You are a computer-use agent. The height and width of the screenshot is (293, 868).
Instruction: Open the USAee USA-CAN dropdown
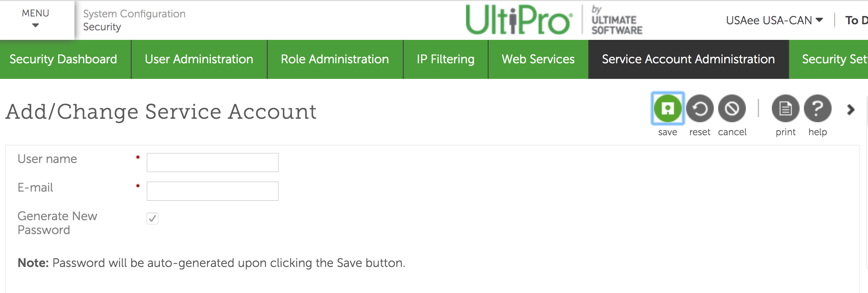coord(774,20)
